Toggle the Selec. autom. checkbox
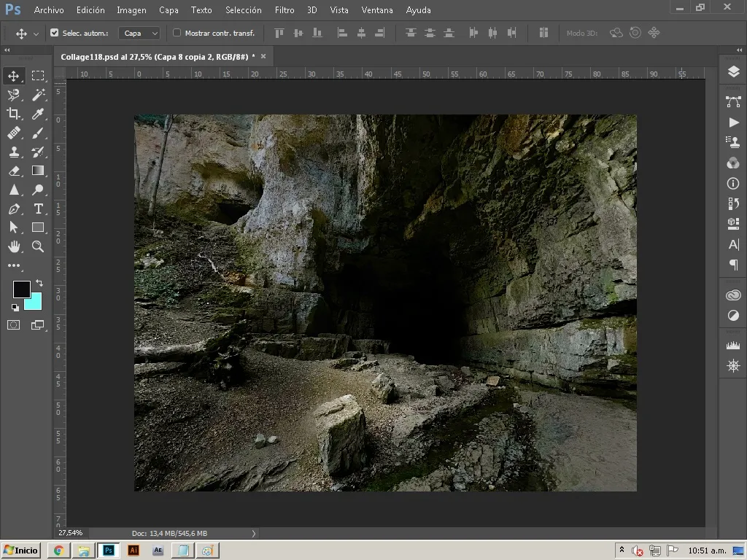Screen dimensions: 747x560 [x=54, y=33]
